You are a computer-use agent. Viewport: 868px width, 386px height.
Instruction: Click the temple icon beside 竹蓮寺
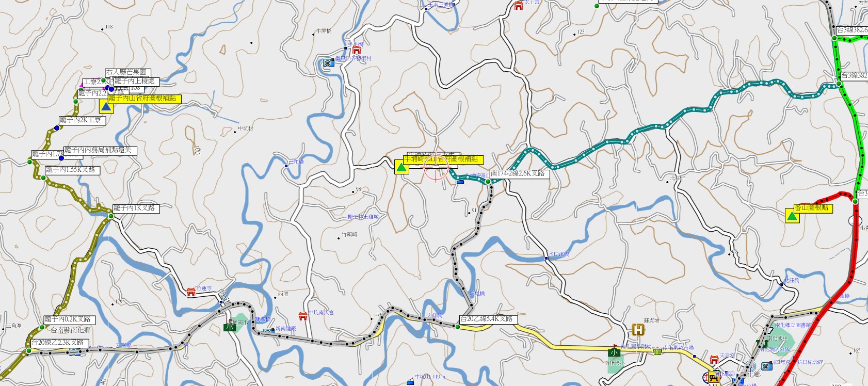pyautogui.click(x=191, y=292)
